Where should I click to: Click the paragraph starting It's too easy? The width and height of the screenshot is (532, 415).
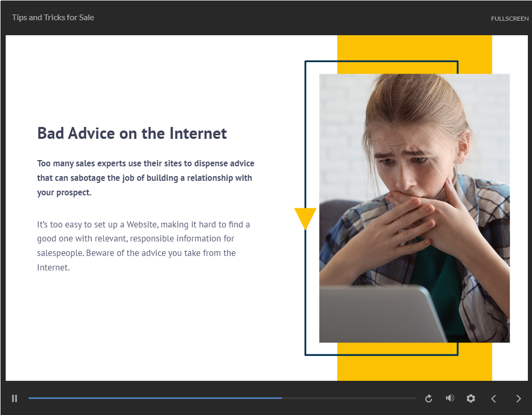143,246
